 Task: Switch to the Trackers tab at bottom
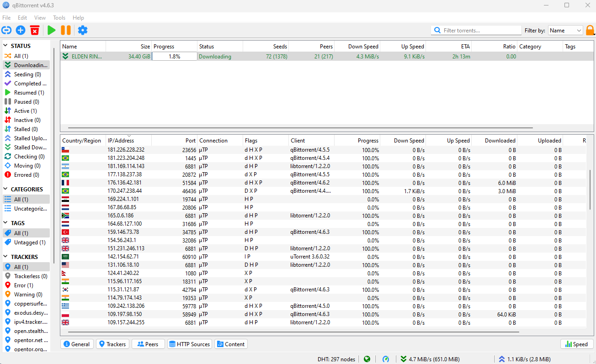[112, 344]
